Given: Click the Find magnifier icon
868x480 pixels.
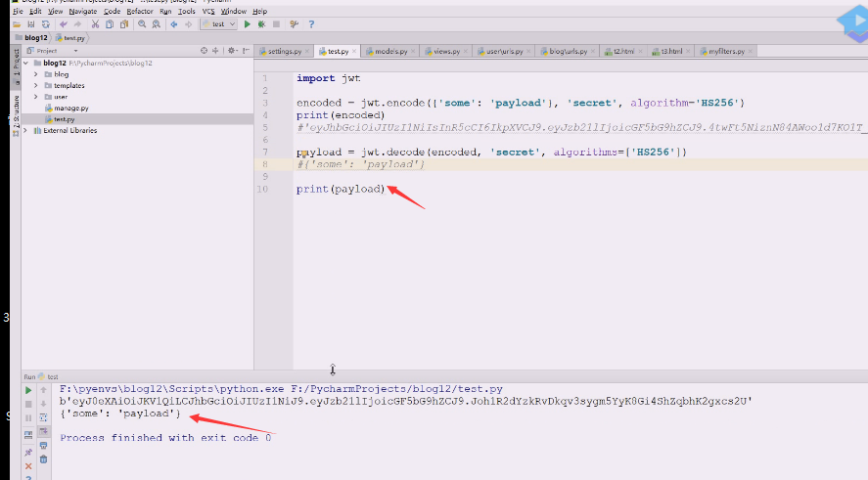Looking at the screenshot, I should (x=142, y=24).
